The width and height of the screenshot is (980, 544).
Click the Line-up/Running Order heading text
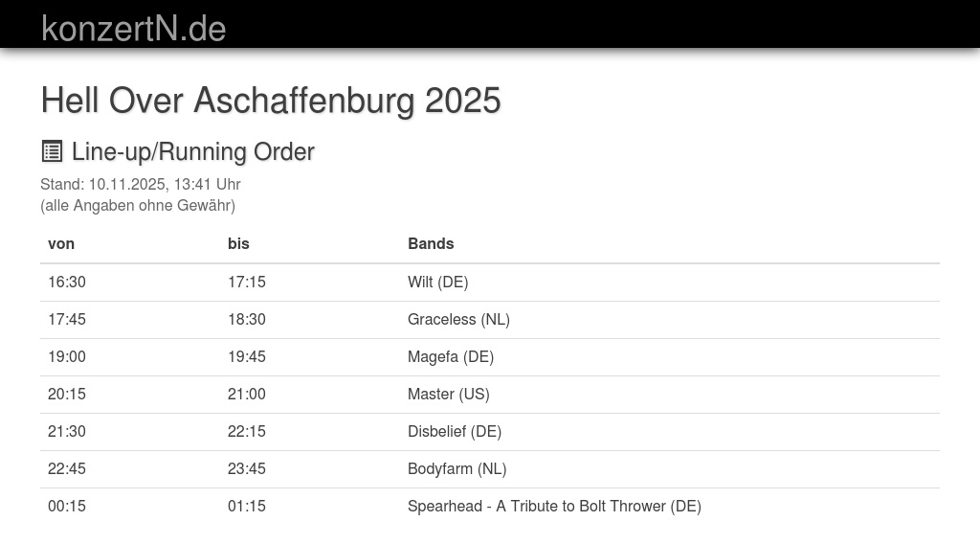coord(192,151)
